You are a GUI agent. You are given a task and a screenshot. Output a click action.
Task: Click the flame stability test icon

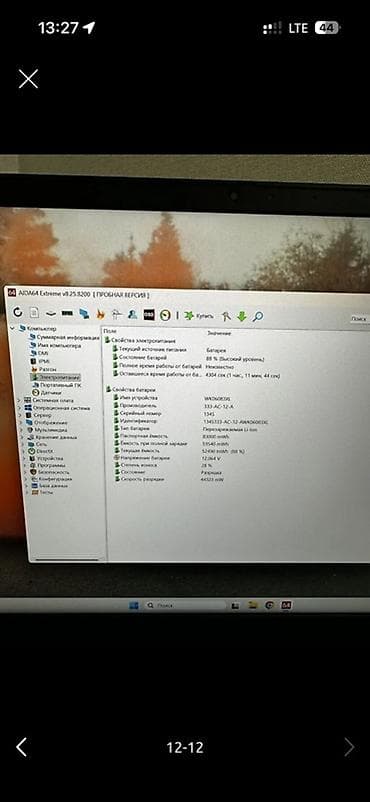[x=100, y=314]
